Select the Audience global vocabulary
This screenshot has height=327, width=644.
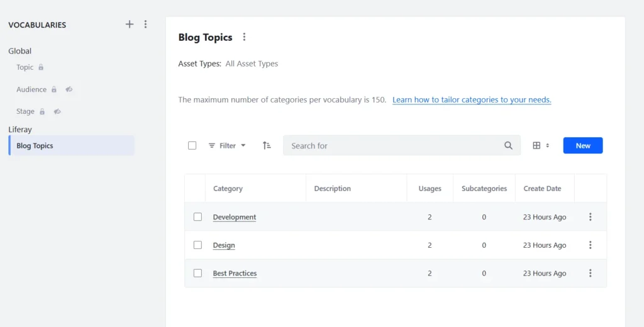(31, 89)
